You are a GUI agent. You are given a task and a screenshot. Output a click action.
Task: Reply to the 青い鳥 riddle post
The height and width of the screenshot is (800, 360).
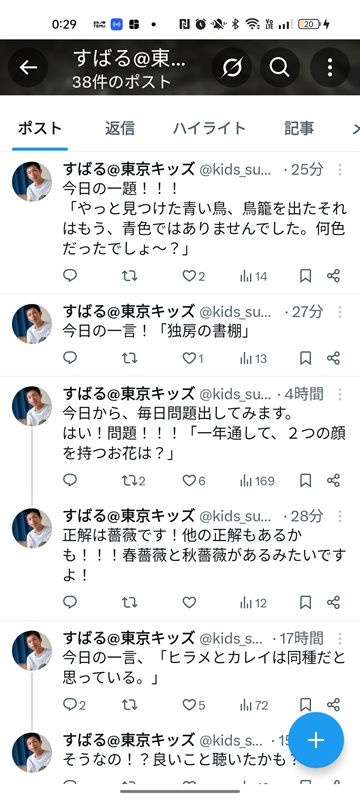point(70,276)
